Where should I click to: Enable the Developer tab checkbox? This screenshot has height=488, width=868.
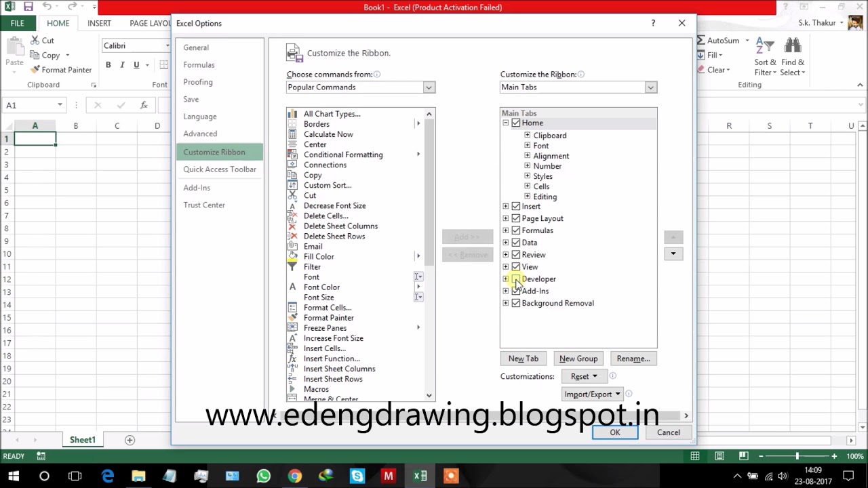coord(516,279)
